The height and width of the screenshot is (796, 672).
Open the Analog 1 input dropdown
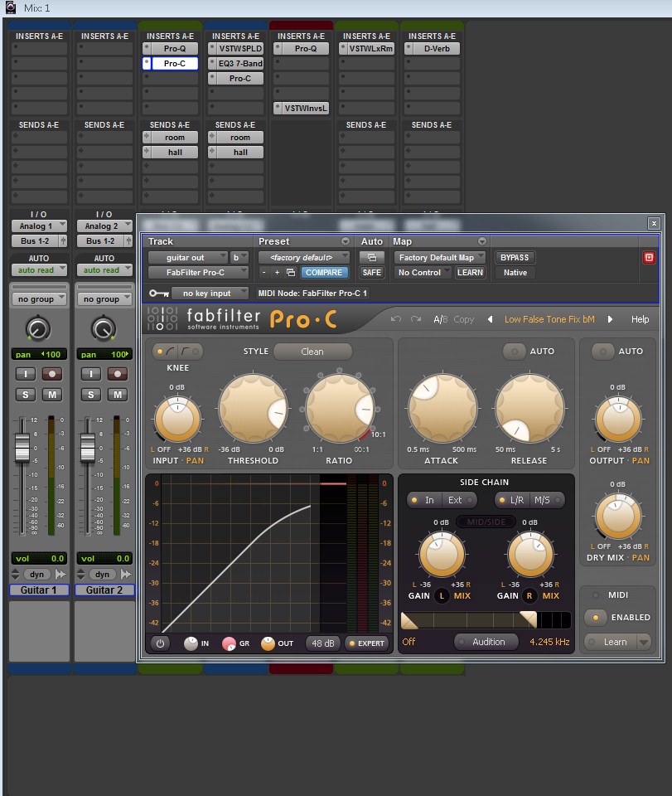tap(39, 226)
